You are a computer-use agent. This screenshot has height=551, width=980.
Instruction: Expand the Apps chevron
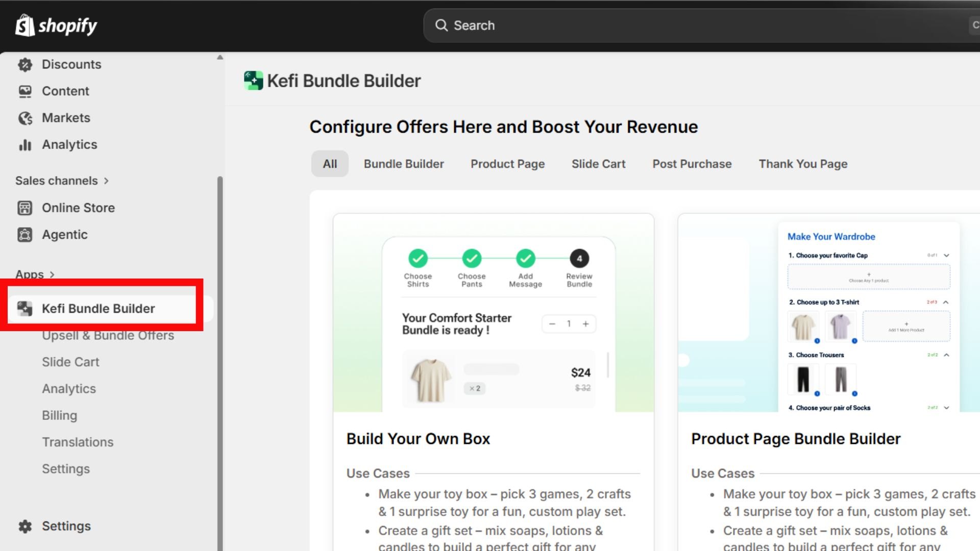(52, 274)
